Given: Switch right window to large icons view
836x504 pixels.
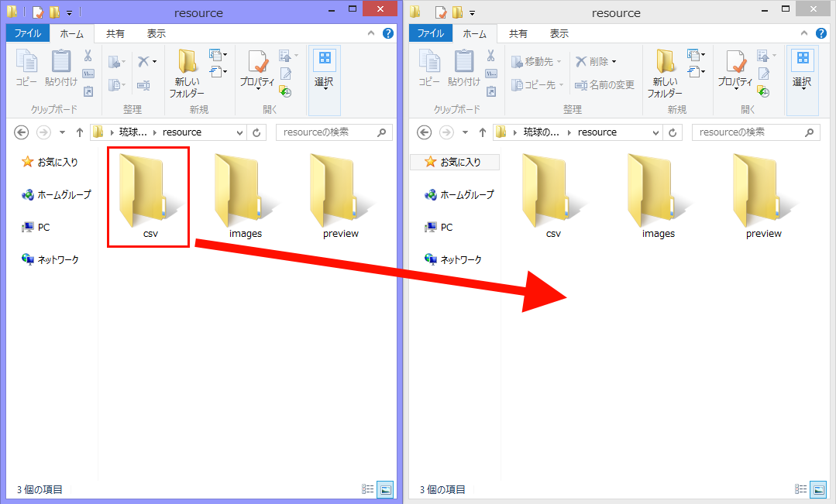Looking at the screenshot, I should pos(818,489).
